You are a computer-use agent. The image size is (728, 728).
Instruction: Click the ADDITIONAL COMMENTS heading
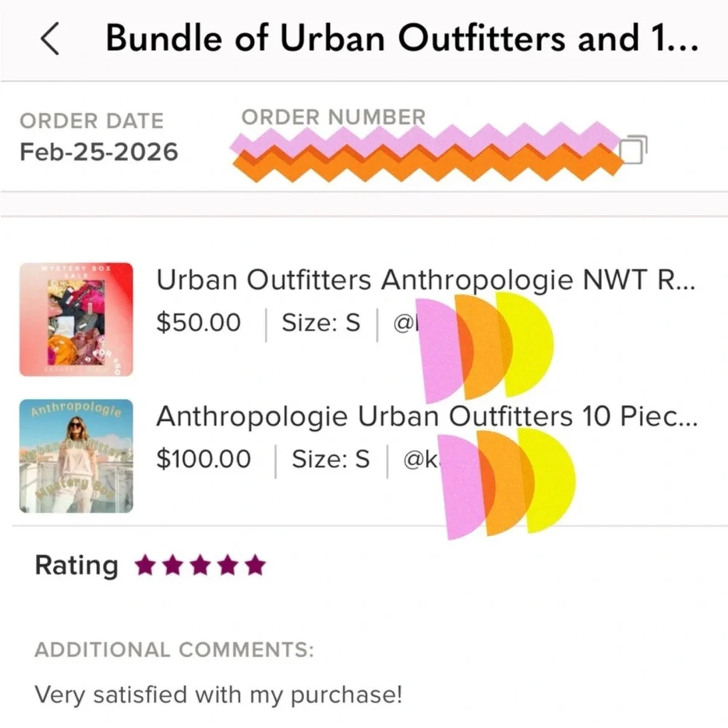[175, 649]
